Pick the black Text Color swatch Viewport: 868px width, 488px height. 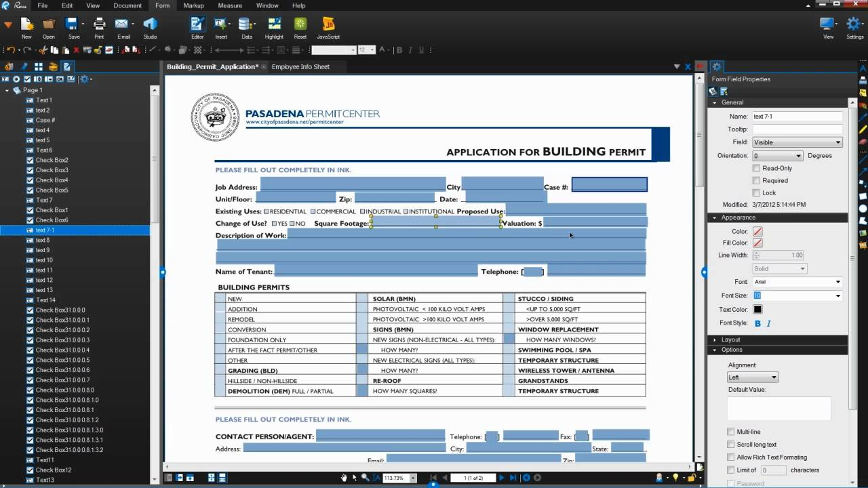tap(757, 310)
